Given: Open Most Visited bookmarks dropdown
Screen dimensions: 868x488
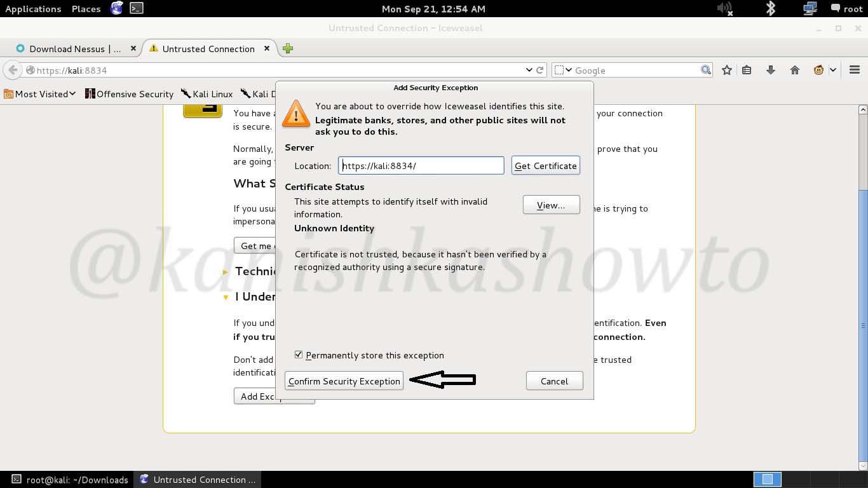Looking at the screenshot, I should [x=40, y=94].
